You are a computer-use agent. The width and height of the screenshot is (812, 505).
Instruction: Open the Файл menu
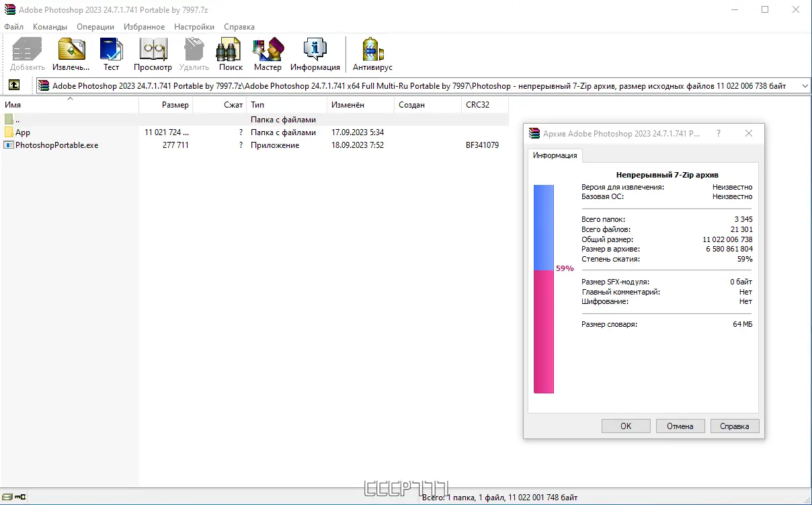(14, 26)
